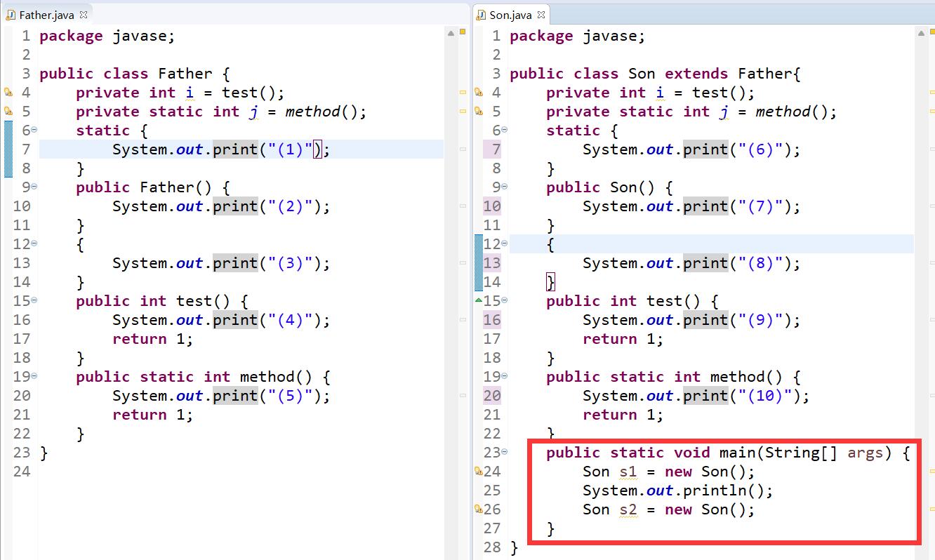
Task: Click the Java file icon on the Son.java tab
Action: click(481, 15)
